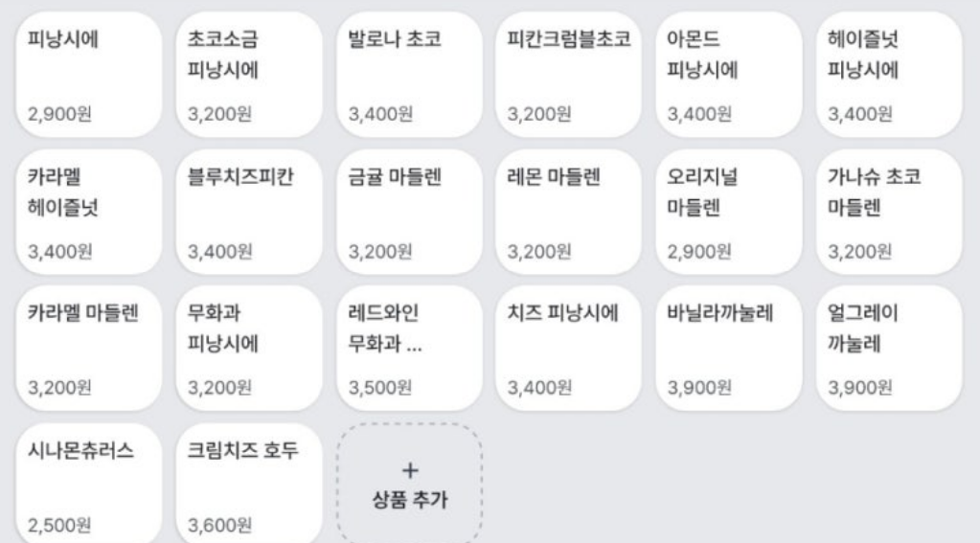Choose the 바닐라까눌레 product
Viewport: 980px width, 543px height.
729,349
